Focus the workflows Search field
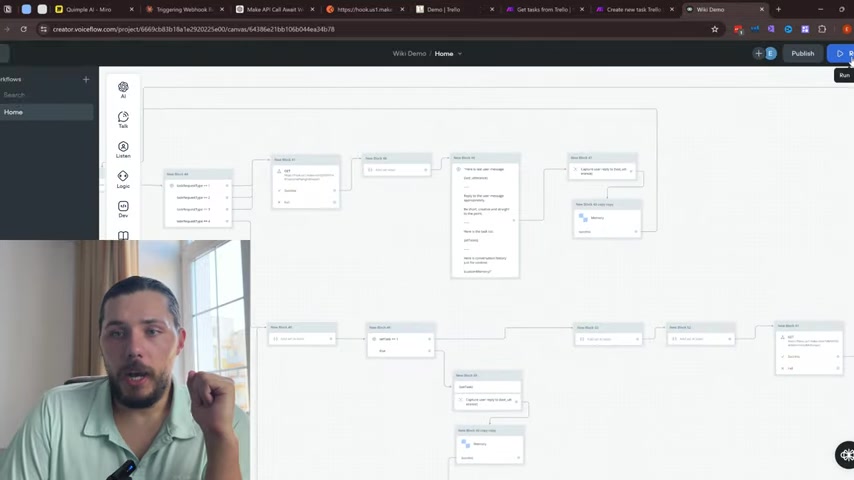The width and height of the screenshot is (854, 480). (46, 95)
